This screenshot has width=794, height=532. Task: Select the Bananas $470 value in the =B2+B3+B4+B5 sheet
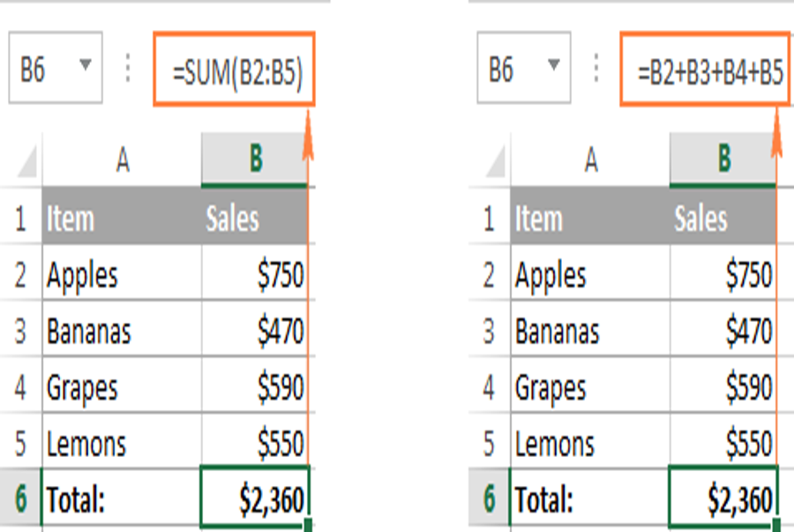tap(723, 332)
